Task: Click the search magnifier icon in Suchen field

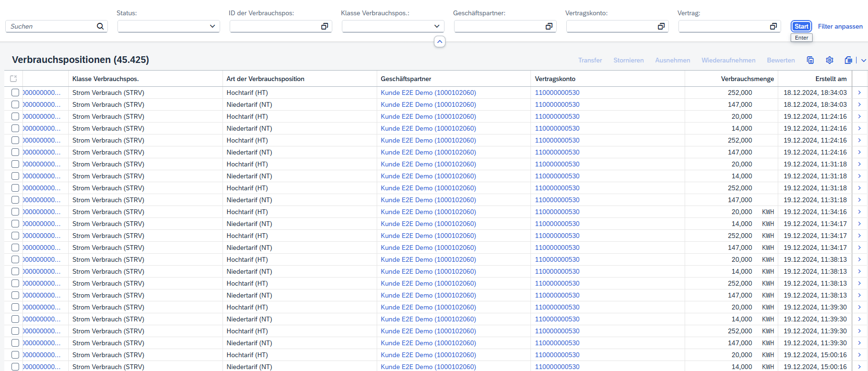Action: pyautogui.click(x=100, y=26)
